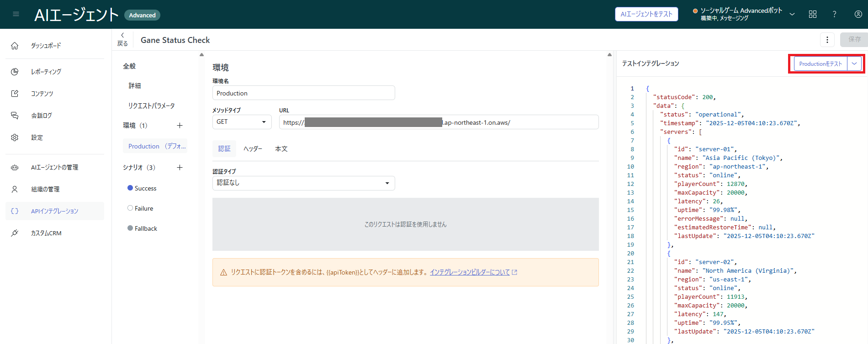Click the 環境名 input field
Image resolution: width=868 pixels, height=344 pixels.
303,93
